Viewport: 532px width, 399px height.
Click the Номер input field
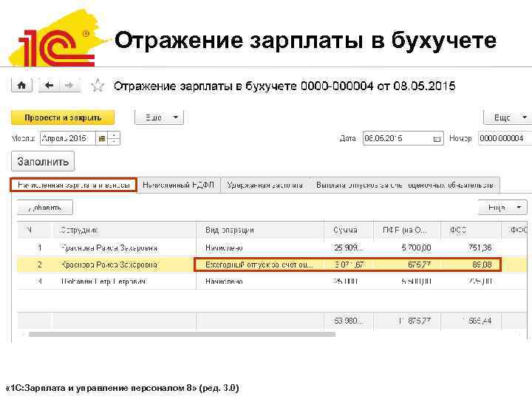tap(505, 138)
